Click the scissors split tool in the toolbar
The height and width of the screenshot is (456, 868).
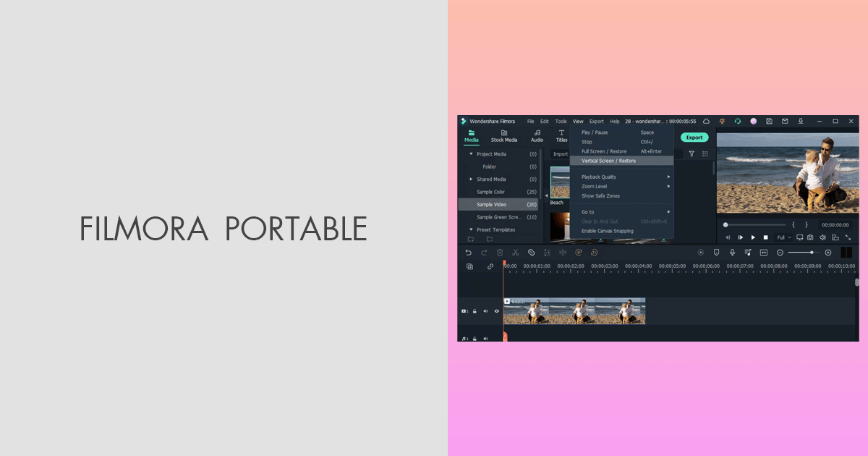coord(515,253)
